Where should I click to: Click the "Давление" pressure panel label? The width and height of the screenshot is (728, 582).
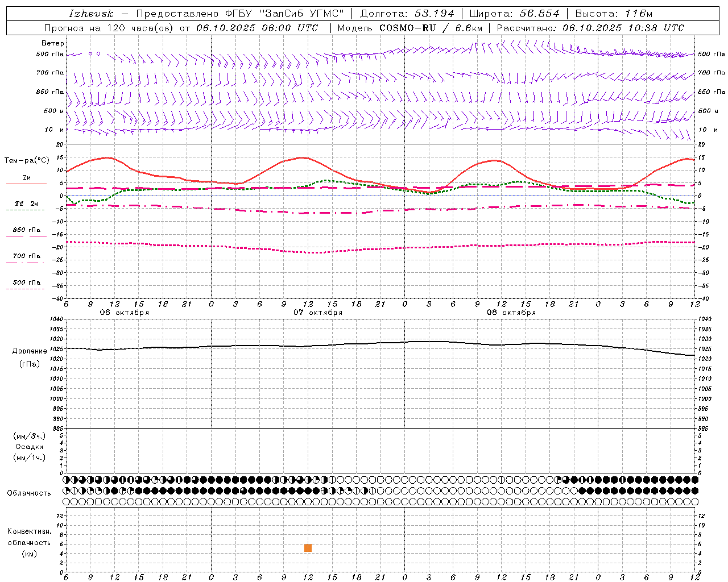30,351
